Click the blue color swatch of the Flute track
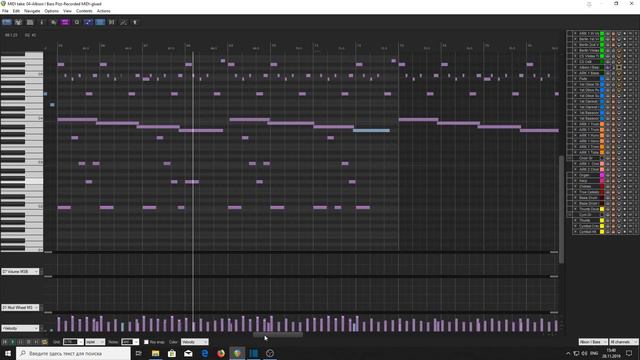Viewport: 640px width, 360px height. [x=602, y=78]
